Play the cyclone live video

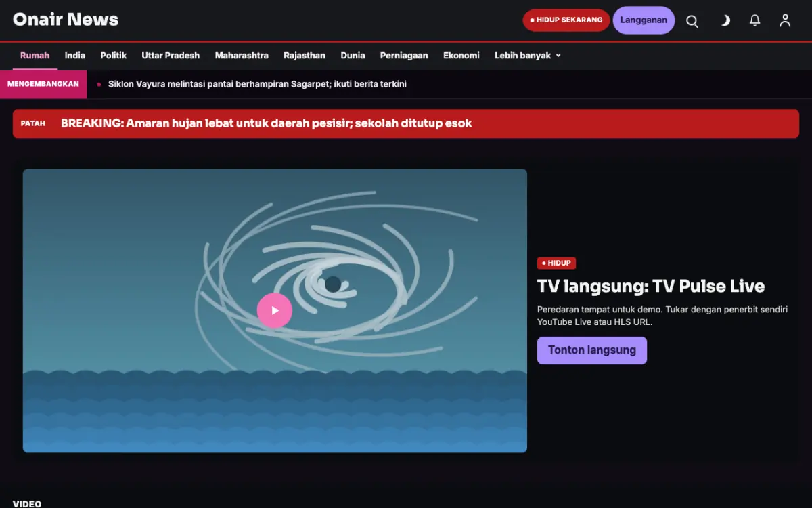pyautogui.click(x=275, y=310)
